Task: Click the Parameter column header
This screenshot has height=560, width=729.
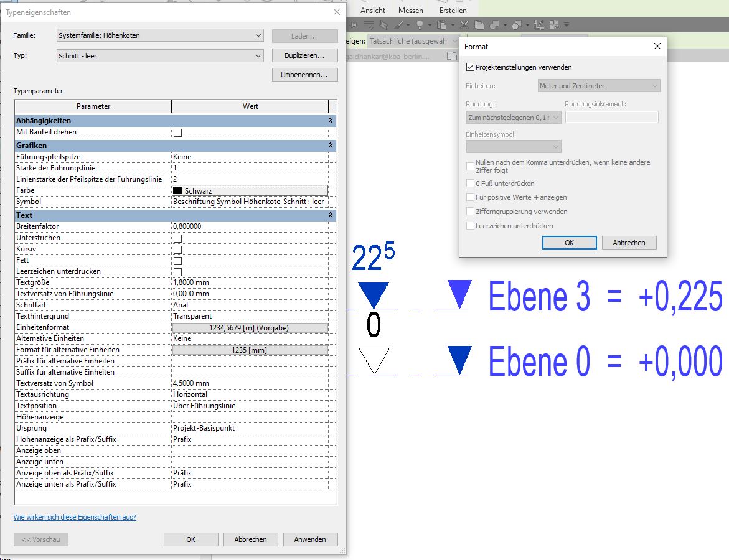Action: click(93, 106)
